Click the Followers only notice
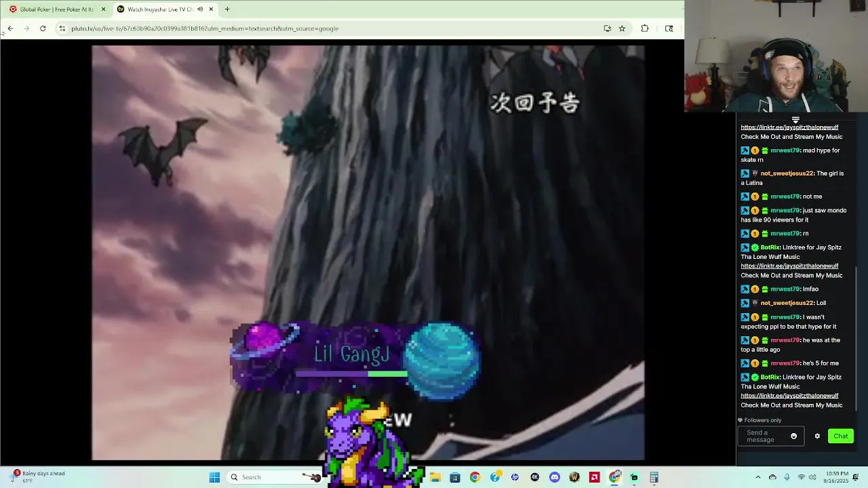 [759, 420]
